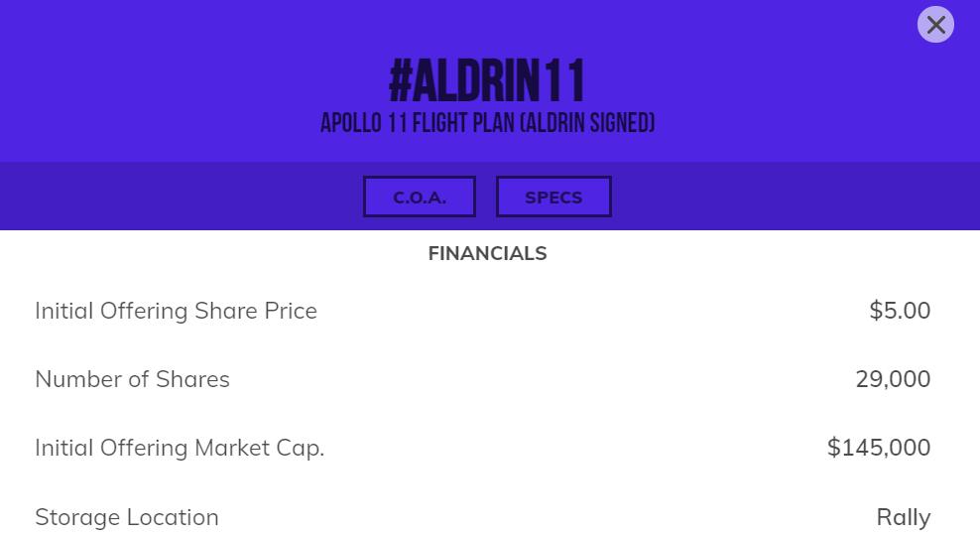Image resolution: width=980 pixels, height=536 pixels.
Task: Click the Storage Location label
Action: (127, 517)
